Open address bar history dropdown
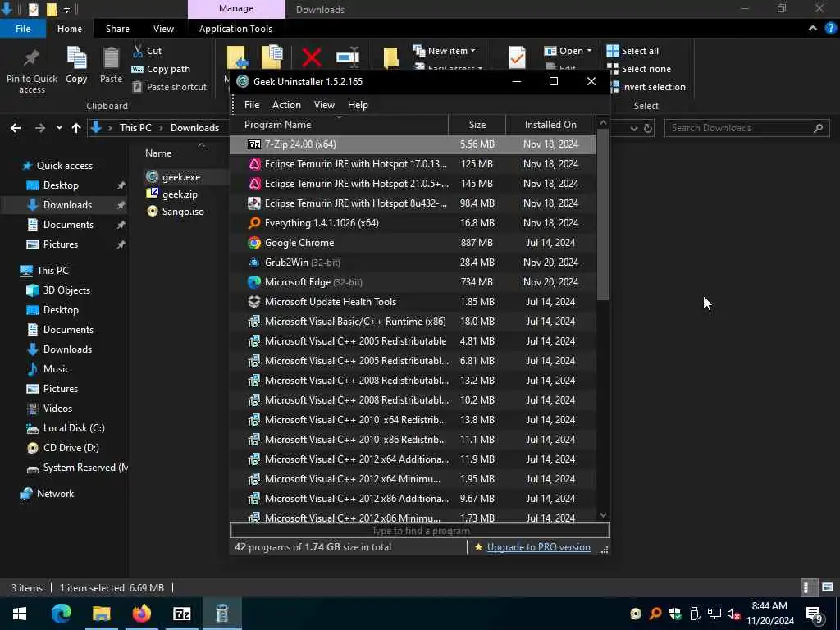The image size is (840, 630). [x=634, y=128]
